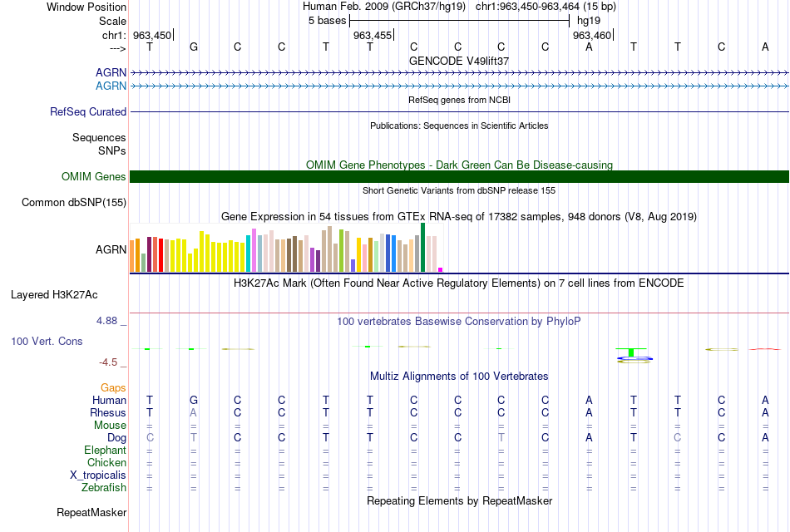The image size is (790, 532).
Task: Click the red PhyloP mark at right edge
Action: pos(765,349)
